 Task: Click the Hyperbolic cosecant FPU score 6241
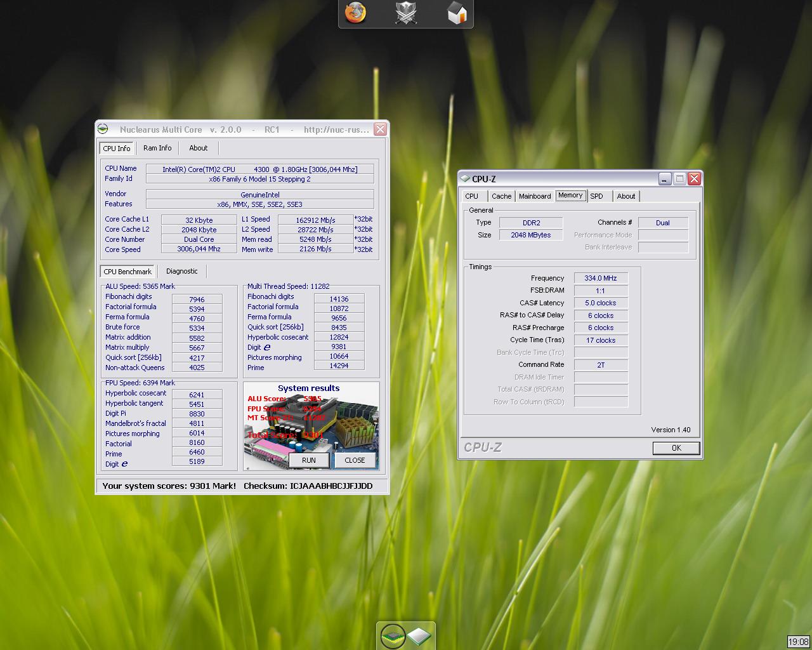pos(197,394)
